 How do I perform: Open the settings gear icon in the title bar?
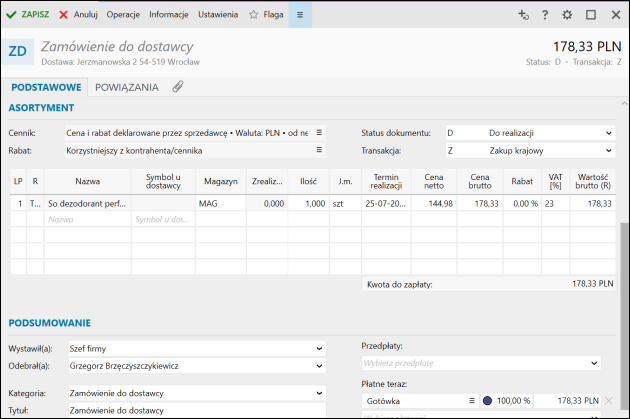[568, 15]
